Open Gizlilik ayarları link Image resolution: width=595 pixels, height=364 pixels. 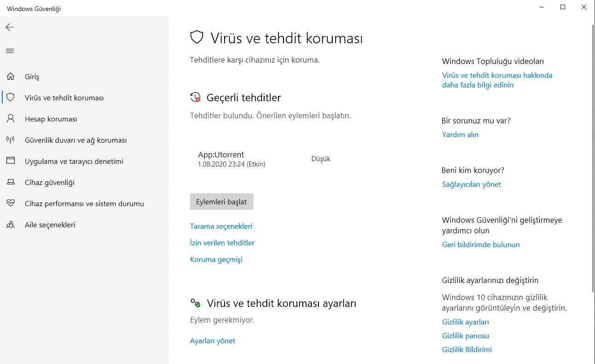click(465, 322)
